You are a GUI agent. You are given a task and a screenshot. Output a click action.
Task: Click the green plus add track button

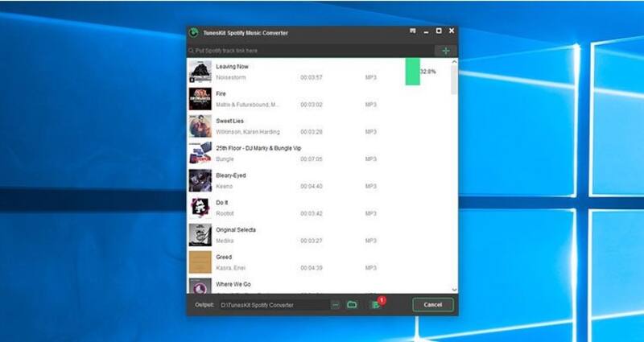pos(445,51)
